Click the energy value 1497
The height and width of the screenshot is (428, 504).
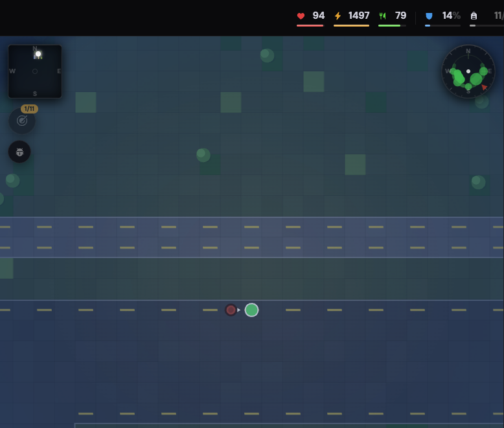click(359, 16)
